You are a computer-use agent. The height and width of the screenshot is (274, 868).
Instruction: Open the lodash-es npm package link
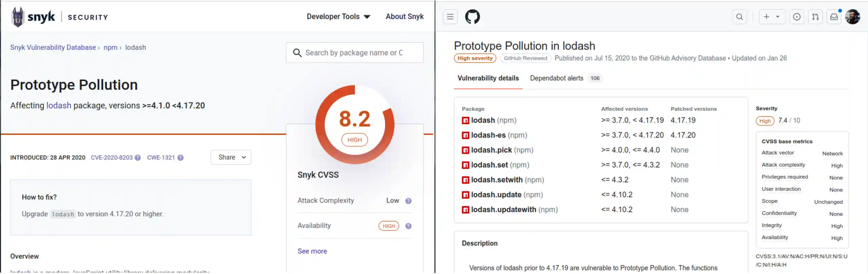coord(488,135)
